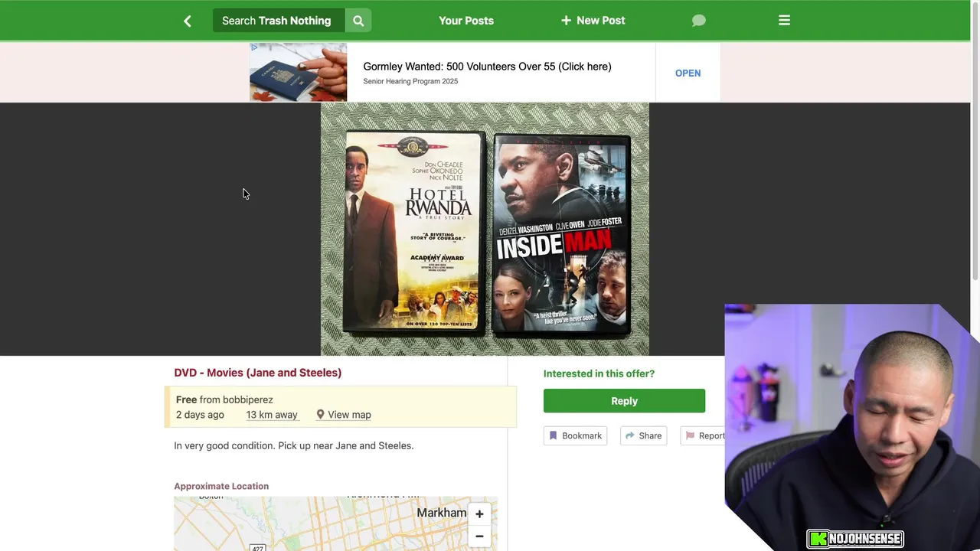Screen dimensions: 980x551
Task: Click the Markham label on the map
Action: 441,513
